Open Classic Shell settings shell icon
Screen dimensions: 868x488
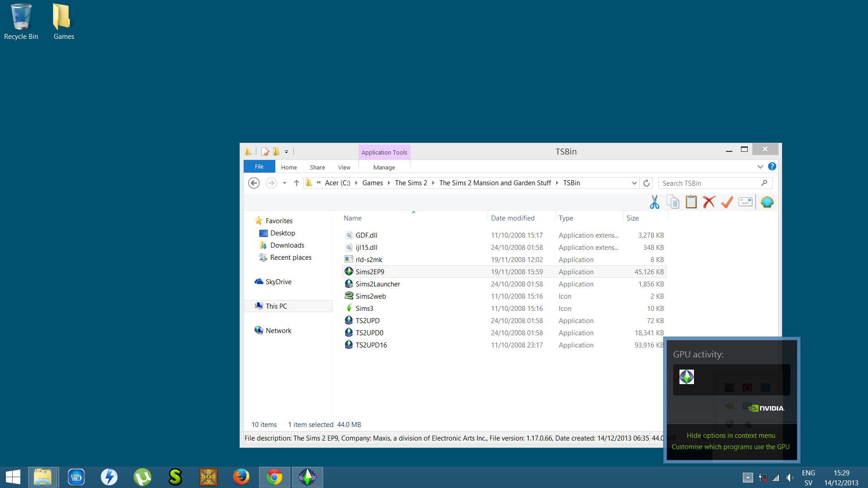(x=767, y=202)
